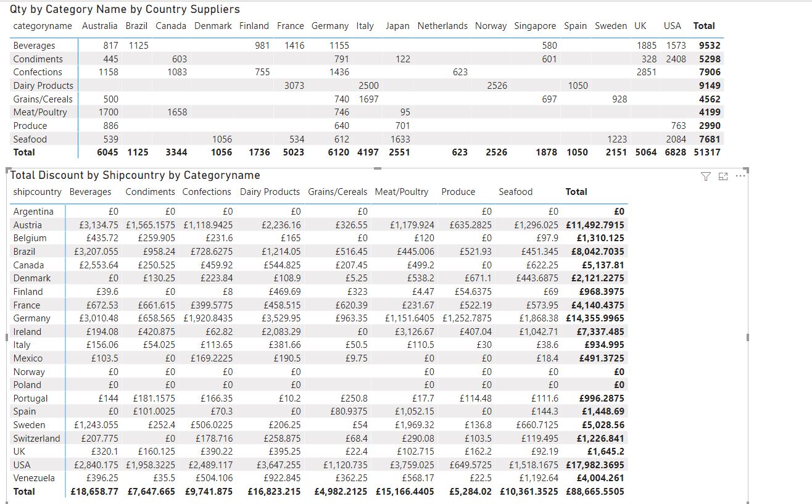The image size is (812, 504).
Task: Select the title 'Total Discount by Shipcountry by Categoryname'
Action: tap(135, 175)
